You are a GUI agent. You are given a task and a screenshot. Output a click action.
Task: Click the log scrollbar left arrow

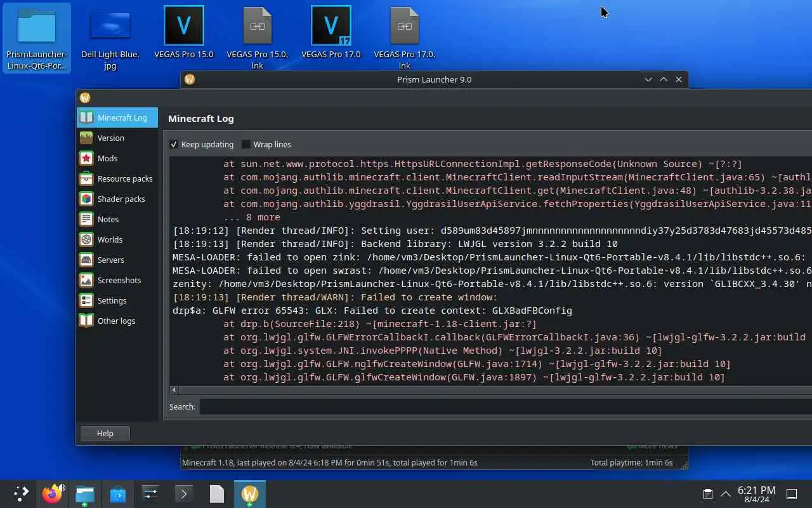[x=174, y=390]
